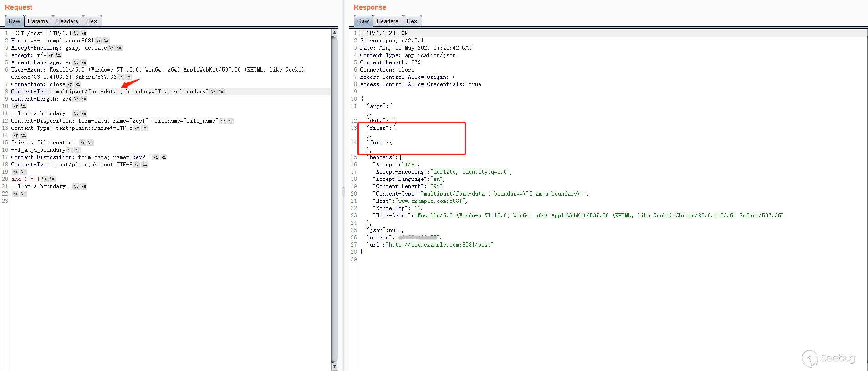This screenshot has height=371, width=868.
Task: Select the Response Raw tab
Action: coord(363,21)
